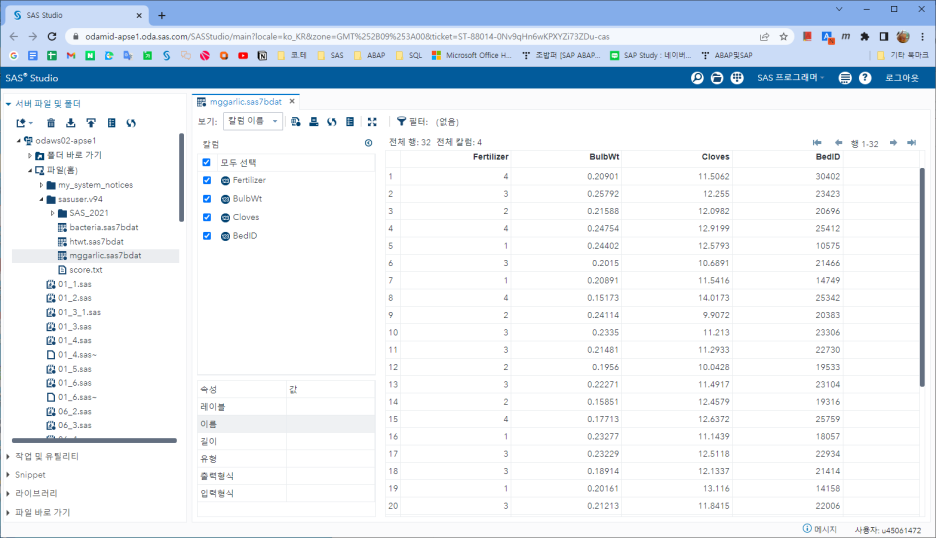The height and width of the screenshot is (538, 936).
Task: Maximize the table view with expand icon
Action: tap(372, 121)
